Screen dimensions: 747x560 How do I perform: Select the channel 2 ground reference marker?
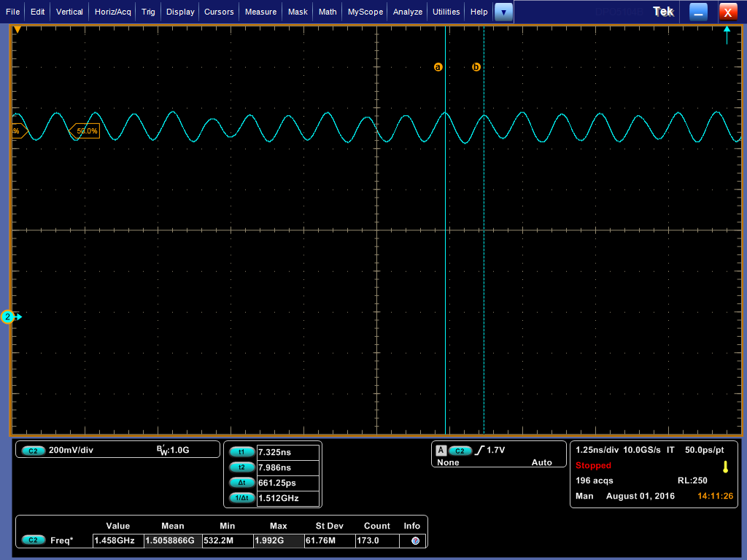click(9, 316)
